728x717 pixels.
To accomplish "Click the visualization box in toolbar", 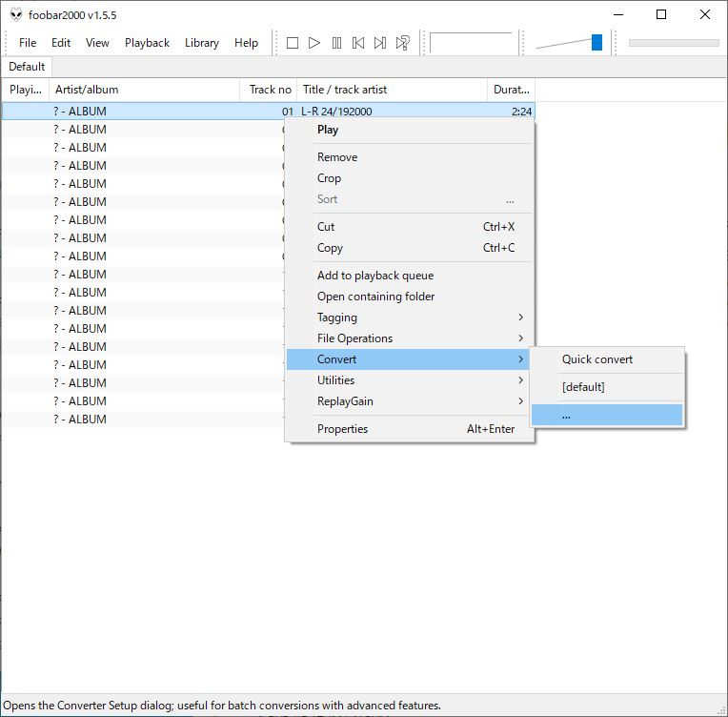I will 472,43.
